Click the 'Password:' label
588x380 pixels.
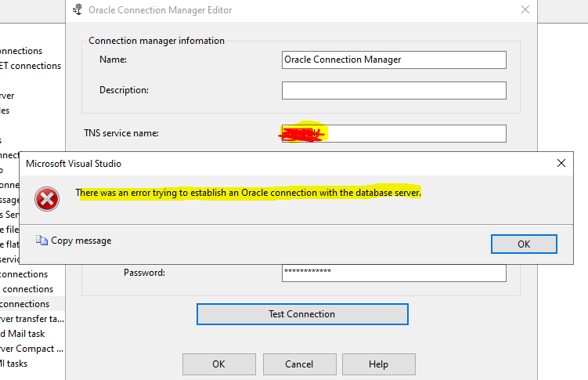click(144, 273)
